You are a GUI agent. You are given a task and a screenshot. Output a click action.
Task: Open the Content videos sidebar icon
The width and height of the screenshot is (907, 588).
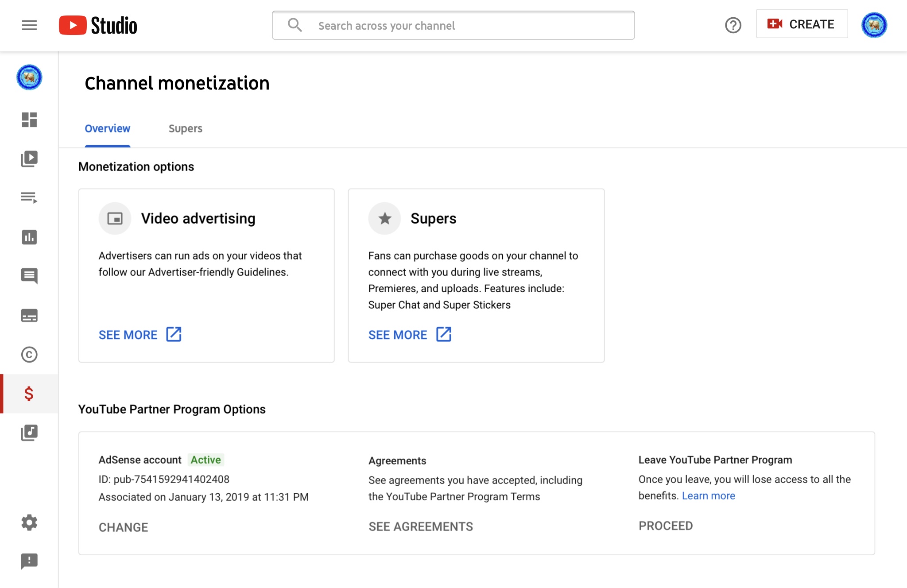tap(29, 159)
